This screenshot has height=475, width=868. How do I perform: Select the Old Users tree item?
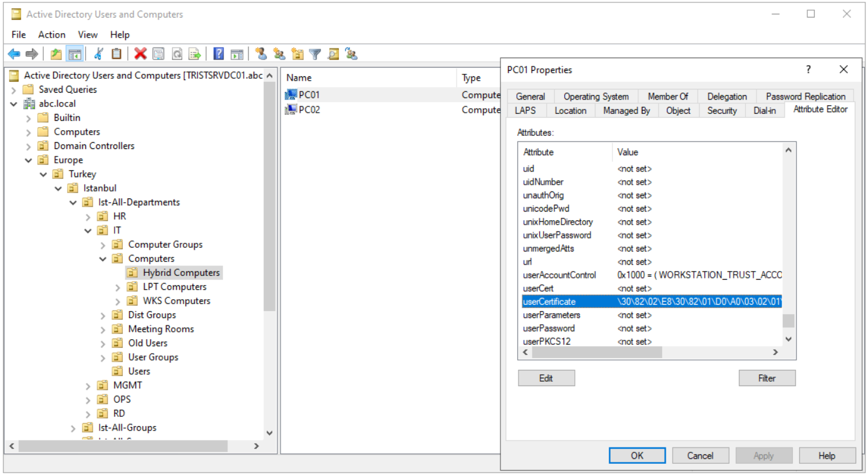pos(148,343)
